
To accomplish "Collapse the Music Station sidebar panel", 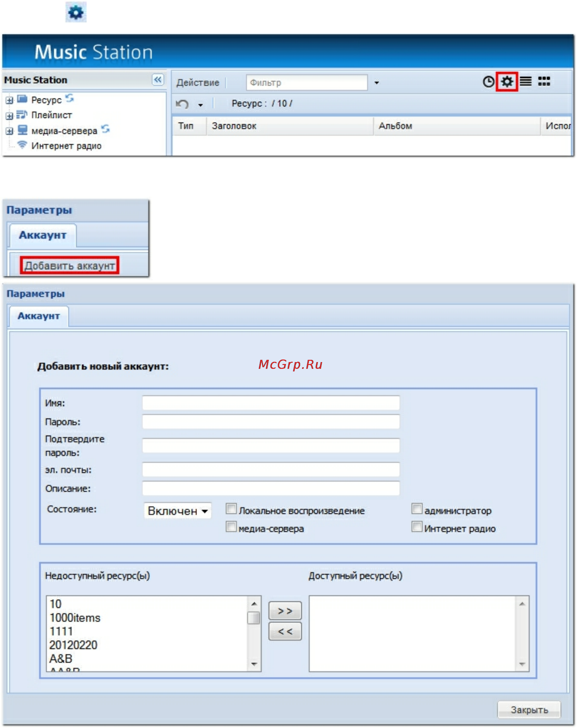I will [158, 80].
